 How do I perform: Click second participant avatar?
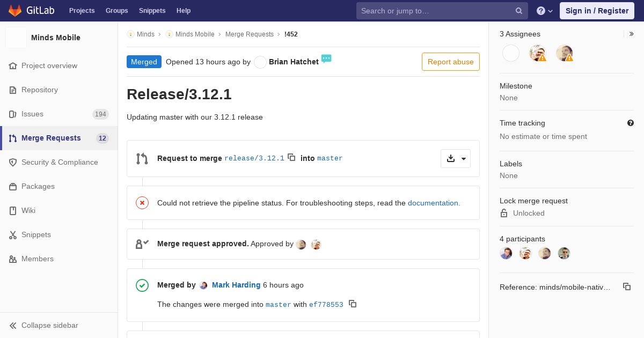(525, 253)
